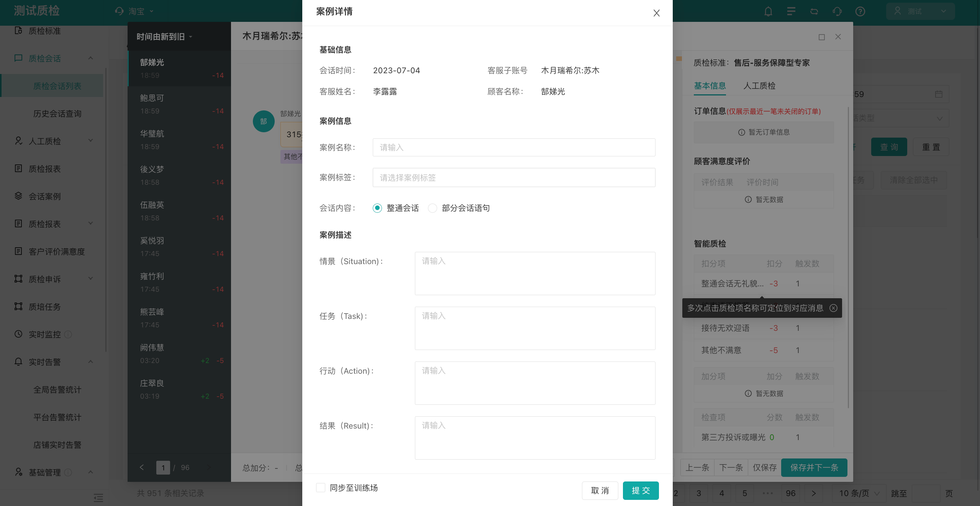Open the help question mark icon
980x506 pixels.
click(x=860, y=11)
